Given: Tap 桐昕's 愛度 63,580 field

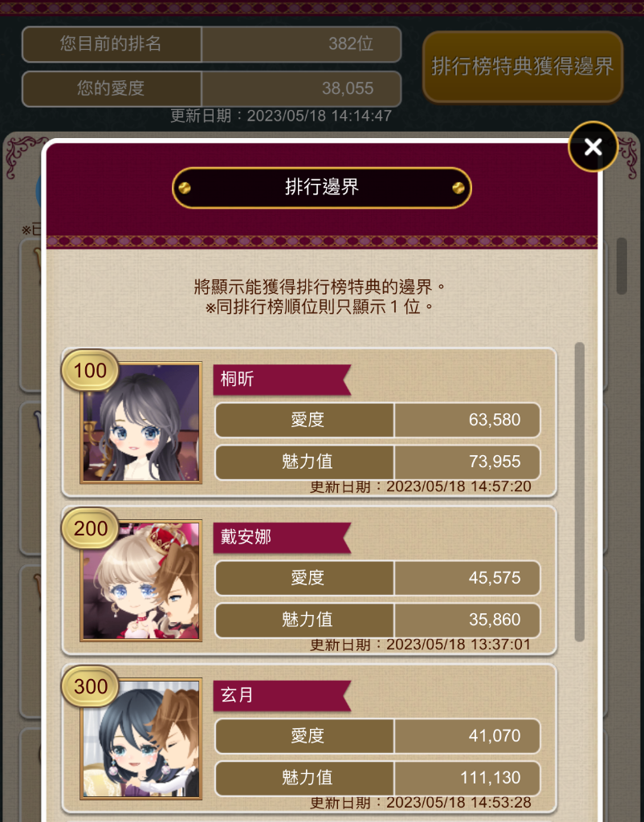Looking at the screenshot, I should (x=377, y=420).
